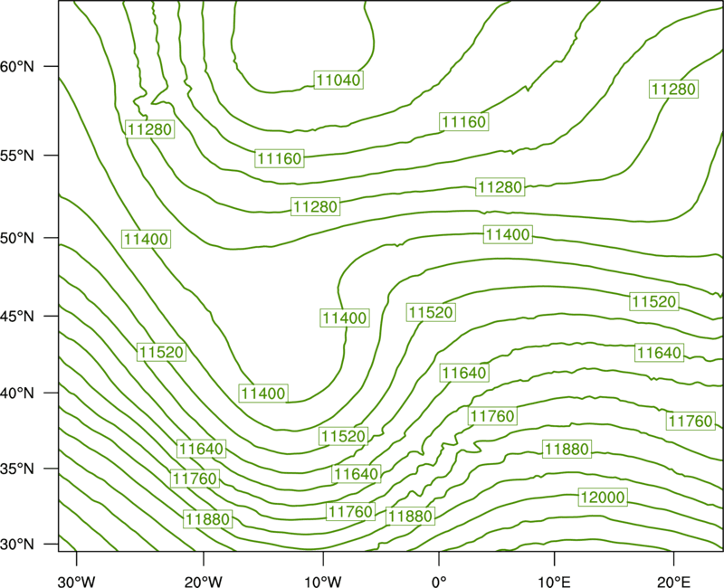Viewport: 724px width, 588px height.
Task: Select the 12000 contour label
Action: [x=603, y=497]
